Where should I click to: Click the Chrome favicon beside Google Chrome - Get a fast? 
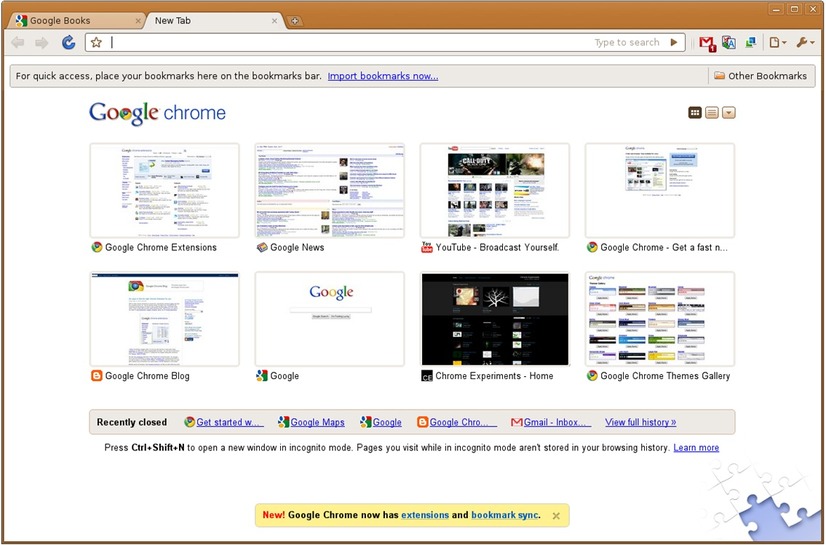pos(592,247)
